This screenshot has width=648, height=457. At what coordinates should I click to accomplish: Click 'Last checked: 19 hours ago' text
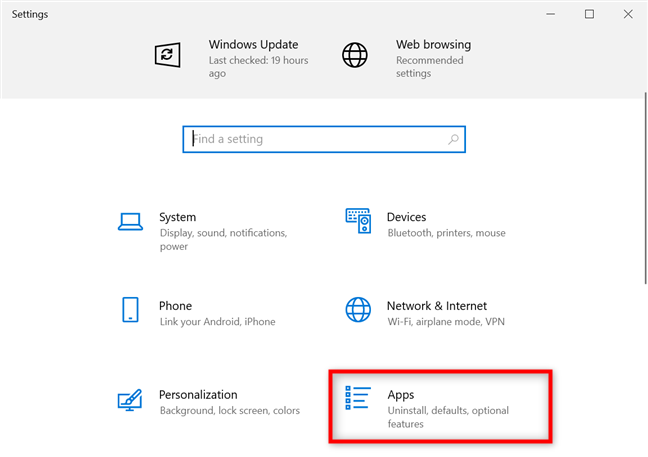click(x=258, y=67)
